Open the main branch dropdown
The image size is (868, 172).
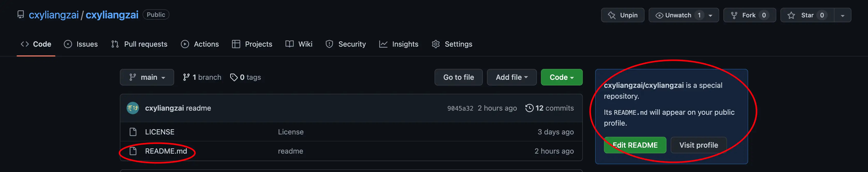pos(147,77)
